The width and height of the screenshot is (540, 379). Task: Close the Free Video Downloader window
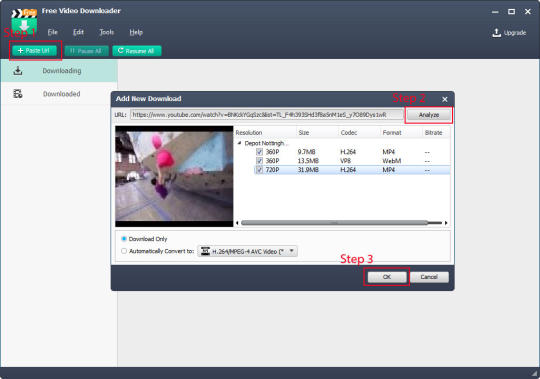[x=528, y=12]
